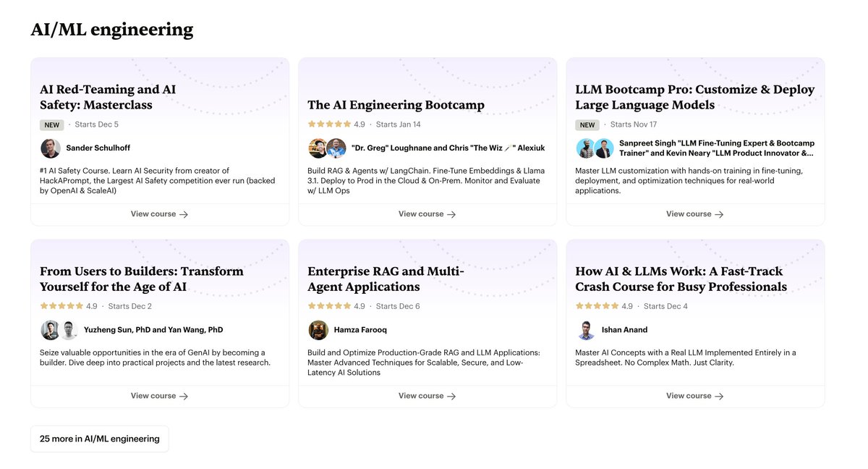Open View course for LLM Bootcamp Pro

[x=695, y=214]
